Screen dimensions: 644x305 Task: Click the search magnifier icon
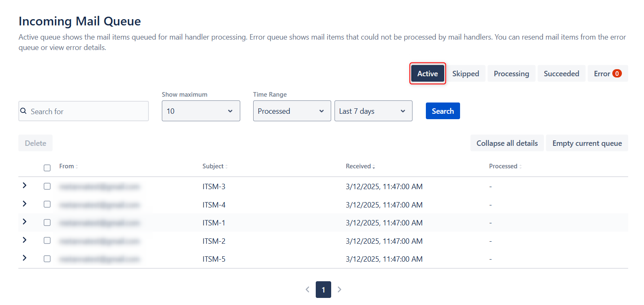(x=24, y=111)
